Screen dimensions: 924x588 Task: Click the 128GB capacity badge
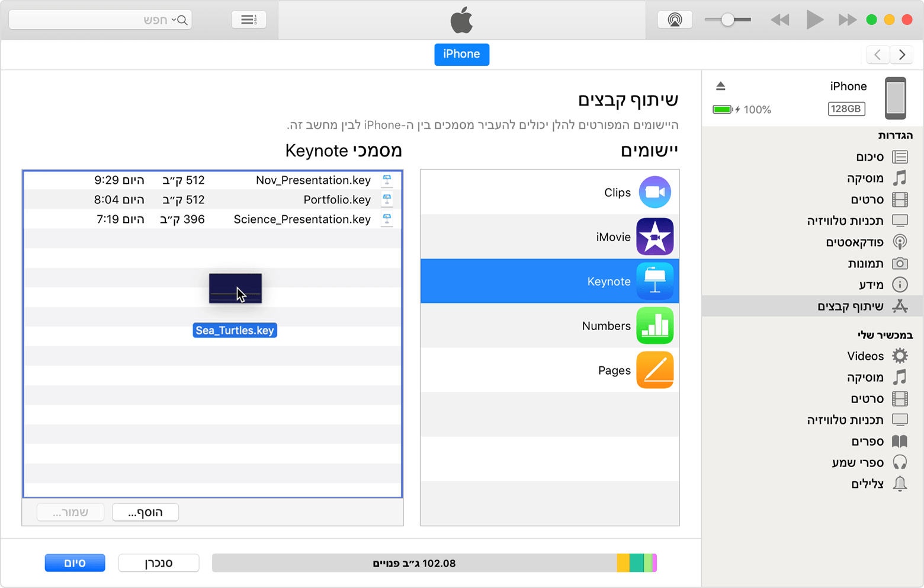click(846, 108)
